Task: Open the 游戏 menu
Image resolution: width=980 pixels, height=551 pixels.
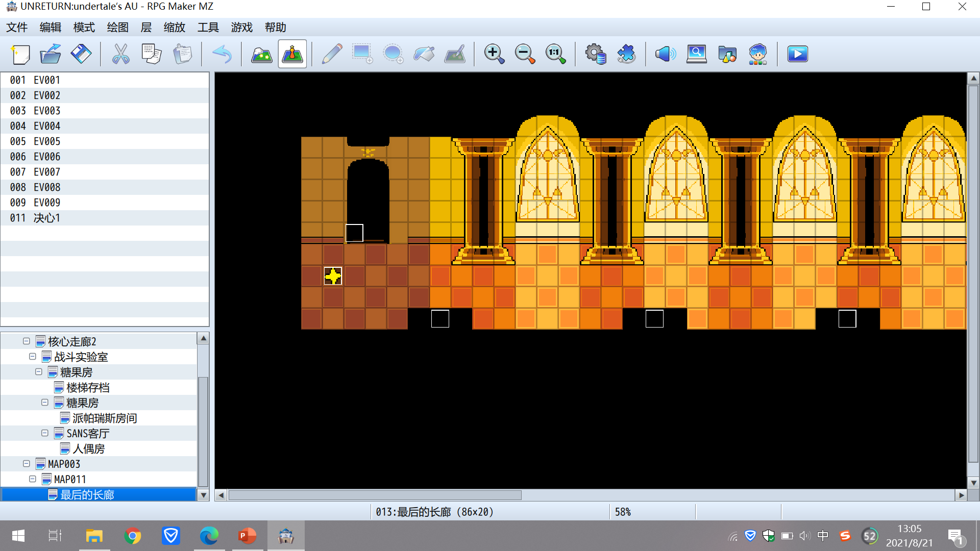Action: coord(242,27)
